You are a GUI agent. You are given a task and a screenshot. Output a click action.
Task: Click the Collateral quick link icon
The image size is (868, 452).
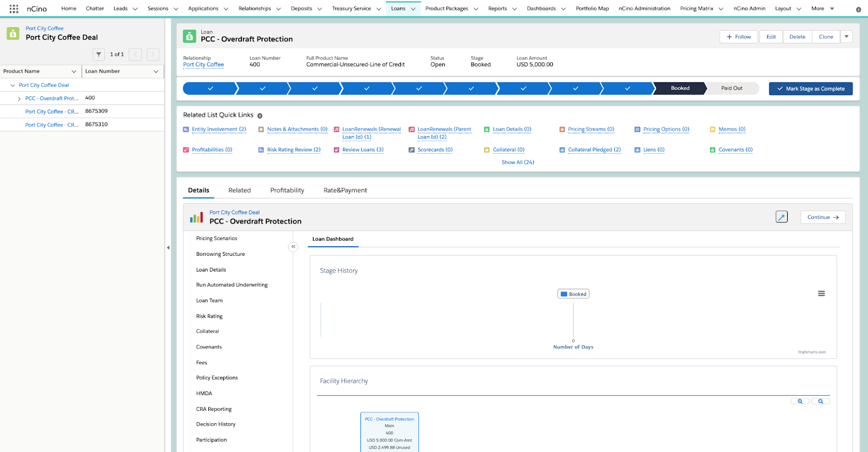click(487, 150)
